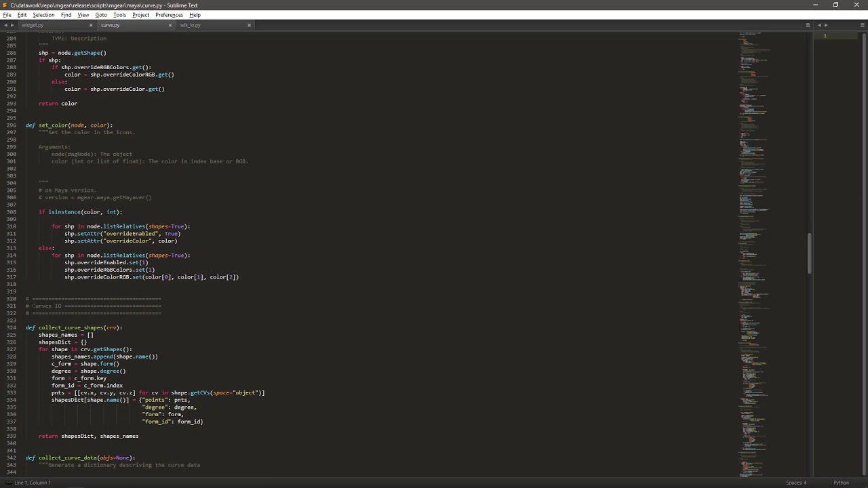Click Line 1, Column 1 status text
This screenshot has height=488, width=868.
[x=33, y=483]
